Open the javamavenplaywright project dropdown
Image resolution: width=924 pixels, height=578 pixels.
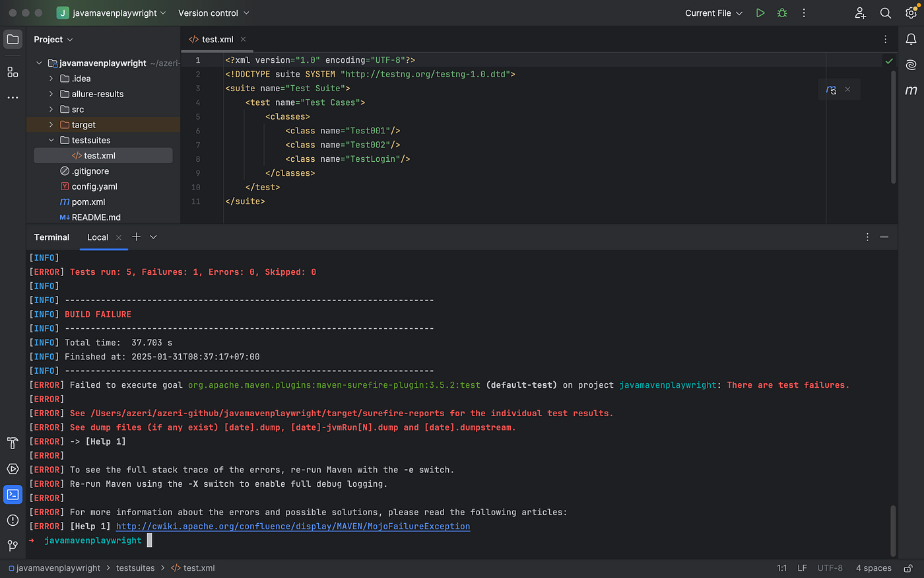[111, 13]
